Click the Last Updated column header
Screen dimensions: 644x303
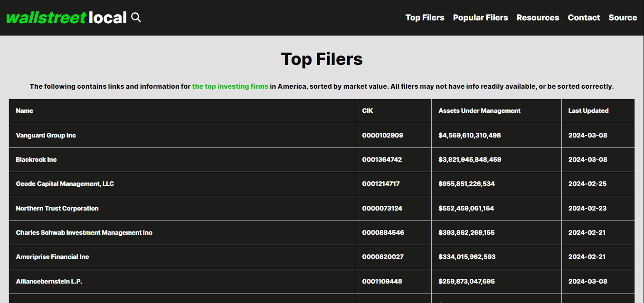(x=588, y=110)
